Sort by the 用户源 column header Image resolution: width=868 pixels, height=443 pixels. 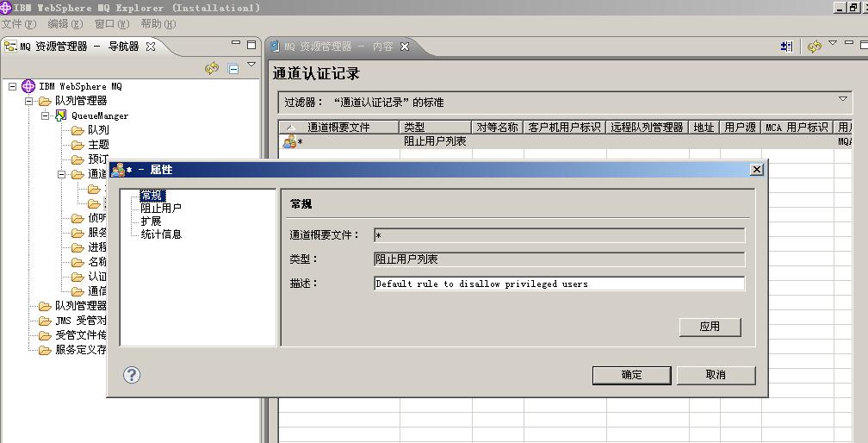click(741, 127)
